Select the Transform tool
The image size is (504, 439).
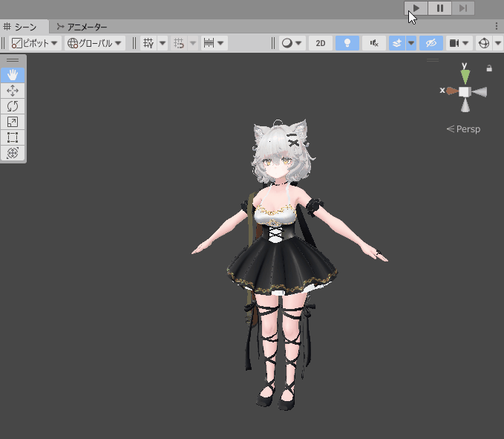click(13, 153)
